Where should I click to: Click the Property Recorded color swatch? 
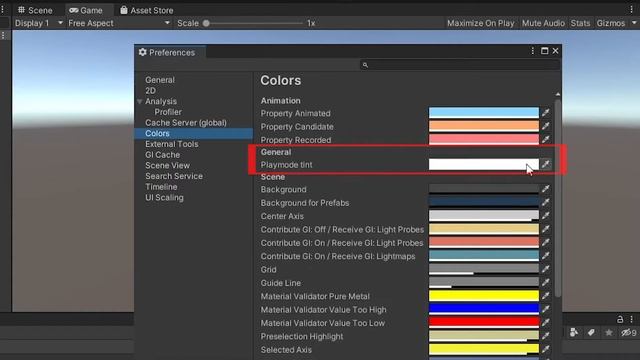484,139
